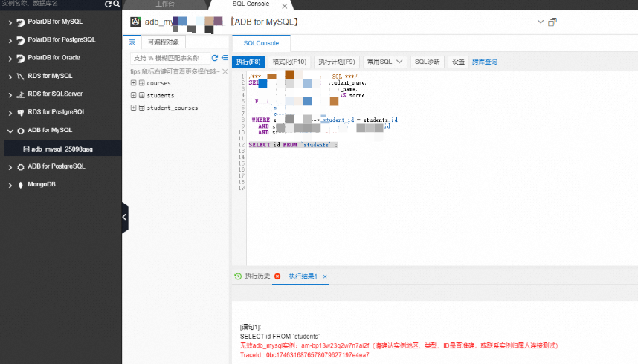The height and width of the screenshot is (364, 638).
Task: Expand students table node
Action: (x=133, y=95)
